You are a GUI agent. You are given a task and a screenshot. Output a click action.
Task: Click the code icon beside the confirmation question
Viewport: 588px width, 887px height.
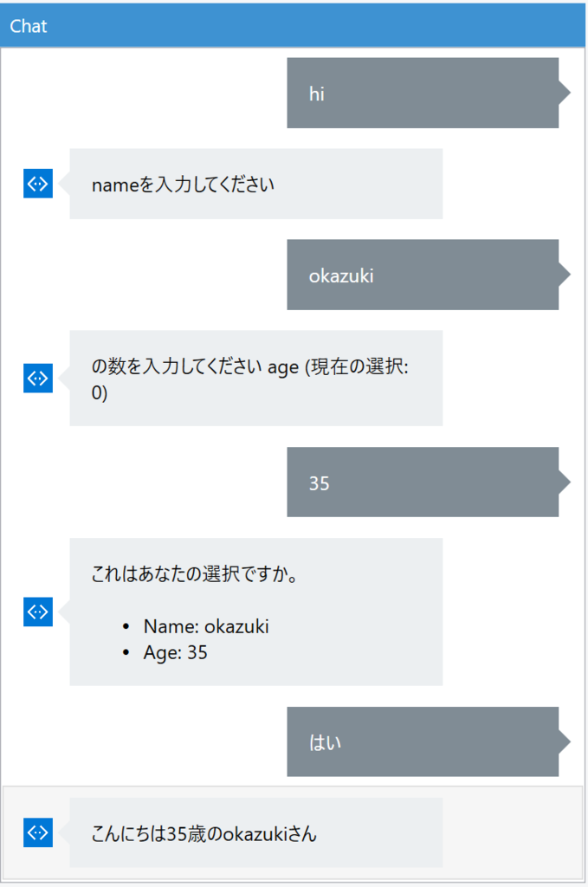[x=37, y=612]
